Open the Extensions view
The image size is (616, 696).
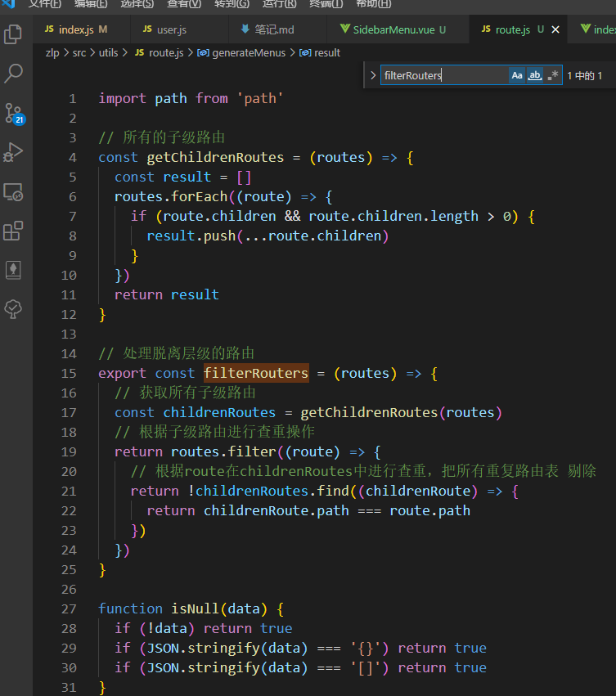13,231
